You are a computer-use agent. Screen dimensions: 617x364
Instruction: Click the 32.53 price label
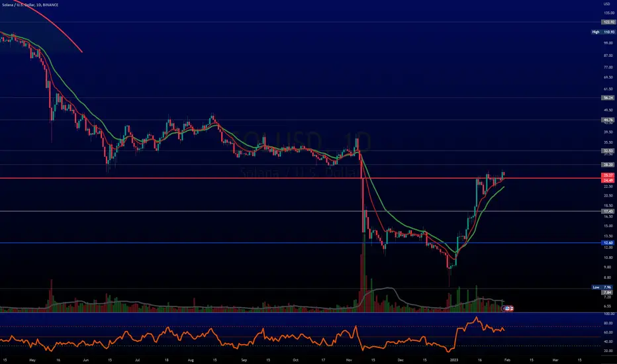(608, 151)
